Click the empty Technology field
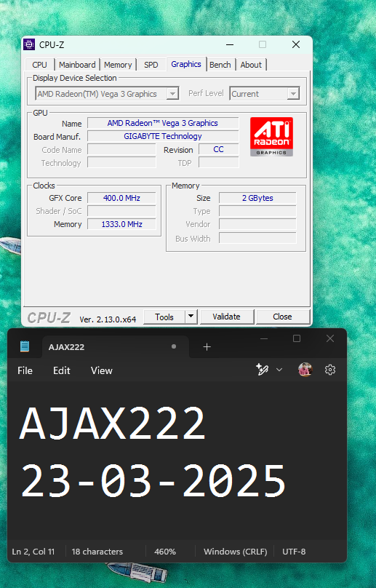 [121, 162]
